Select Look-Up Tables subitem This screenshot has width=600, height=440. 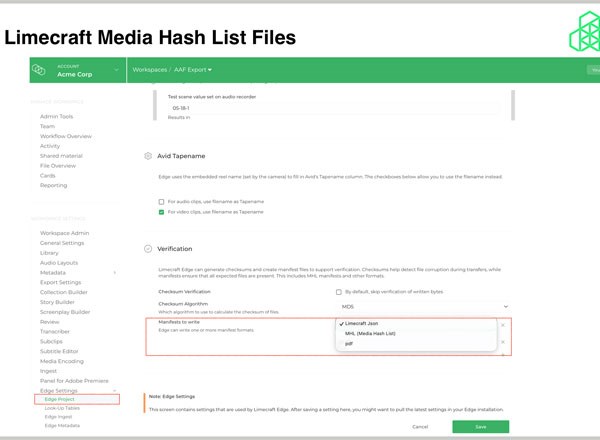tap(62, 408)
